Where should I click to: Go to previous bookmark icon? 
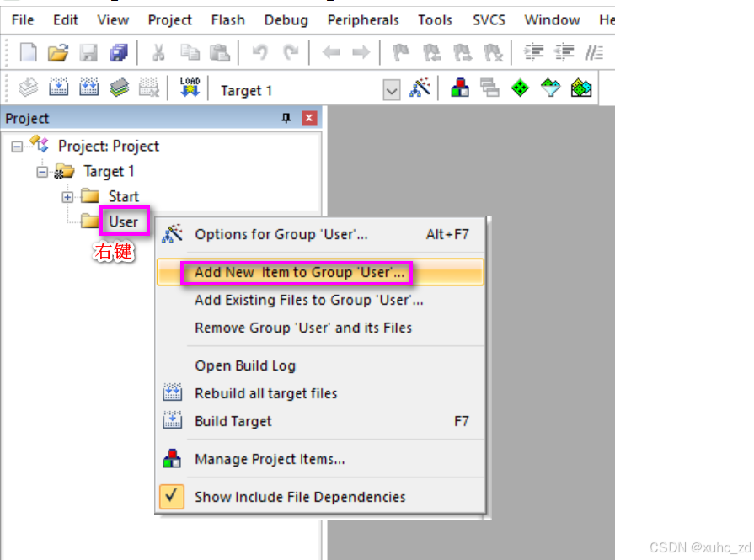[x=431, y=52]
